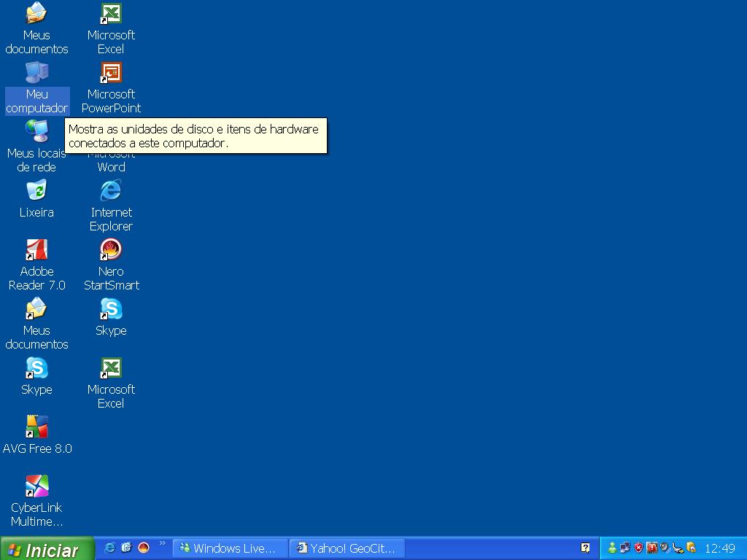Click the 12:49 taskbar clock
The height and width of the screenshot is (560, 747).
[x=720, y=548]
